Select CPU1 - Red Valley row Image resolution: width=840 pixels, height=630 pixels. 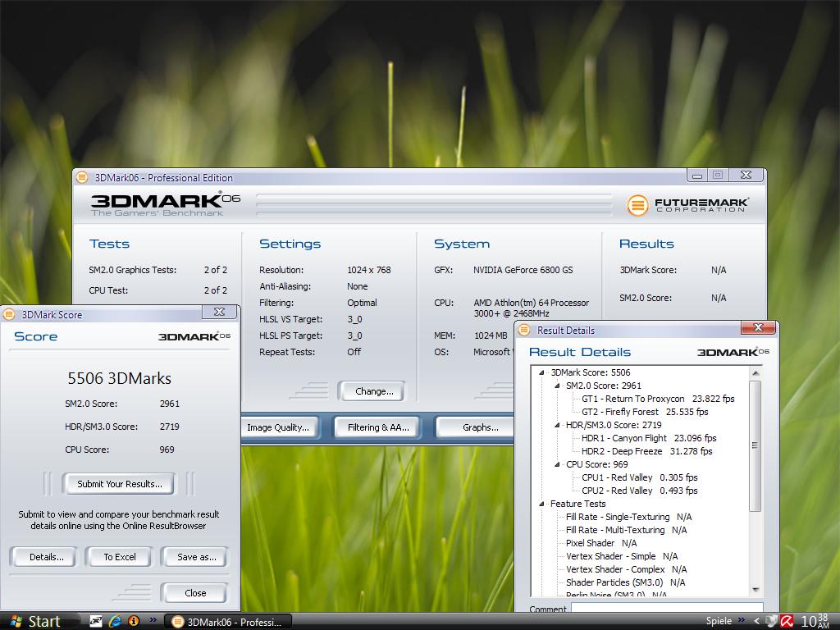click(640, 478)
